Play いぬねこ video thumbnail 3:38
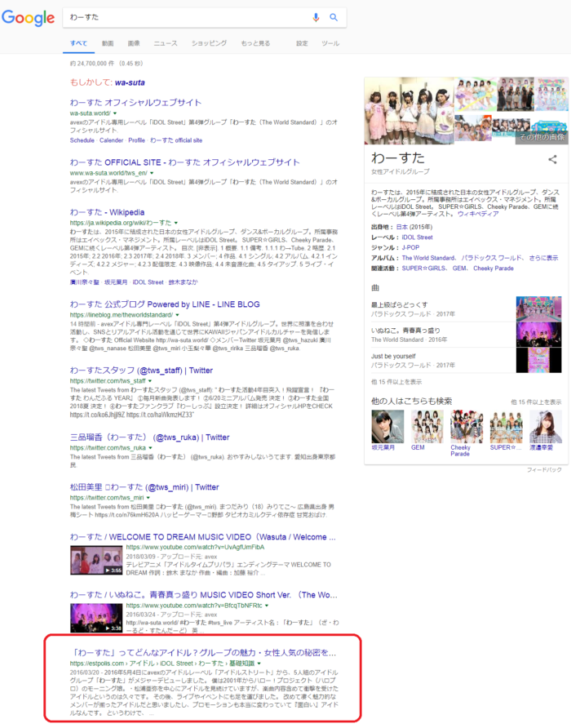The width and height of the screenshot is (571, 728). coord(96,618)
